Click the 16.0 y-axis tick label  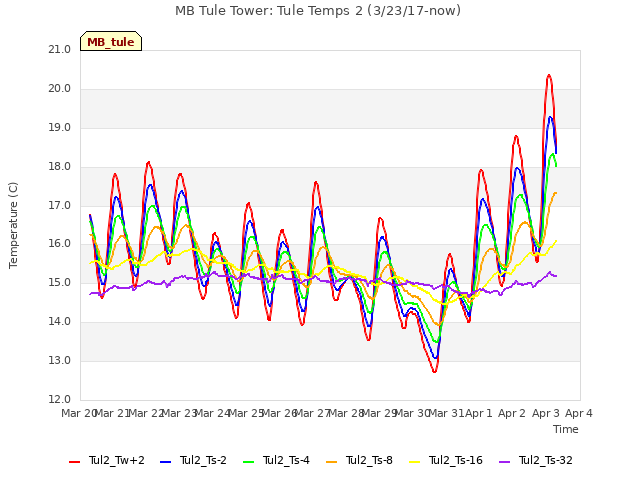[x=60, y=244]
